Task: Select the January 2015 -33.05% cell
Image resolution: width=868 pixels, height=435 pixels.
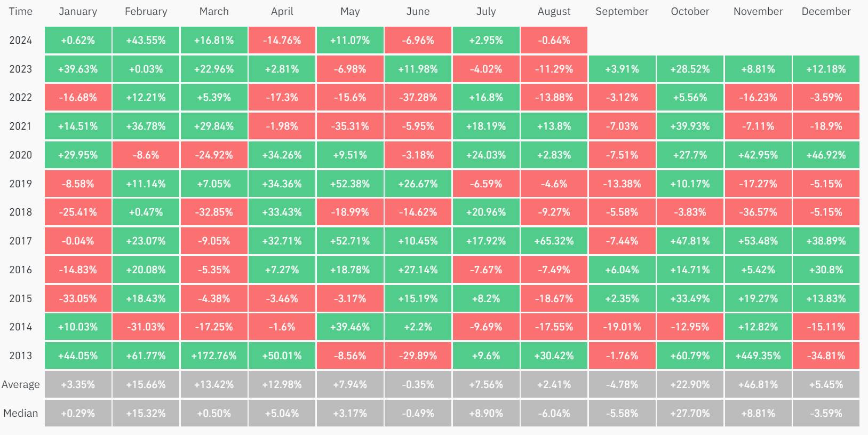Action: tap(78, 298)
